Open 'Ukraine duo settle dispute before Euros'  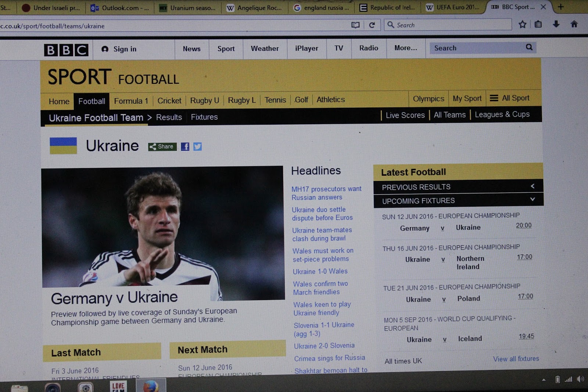click(322, 214)
